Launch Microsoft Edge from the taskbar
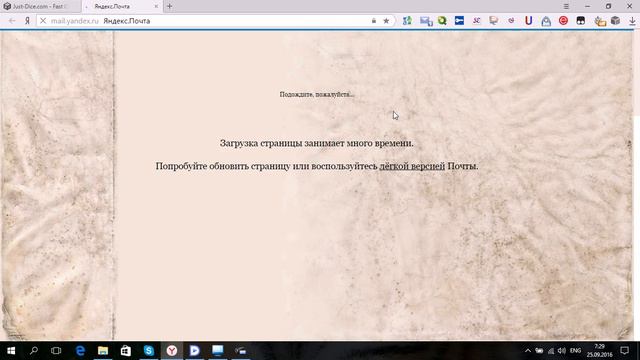The height and width of the screenshot is (360, 640). point(80,351)
